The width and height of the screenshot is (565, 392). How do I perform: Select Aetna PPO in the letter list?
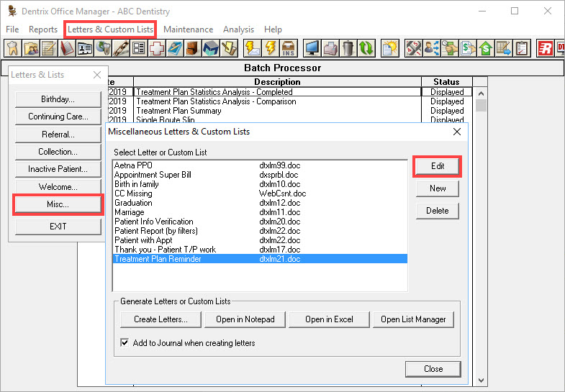point(260,165)
